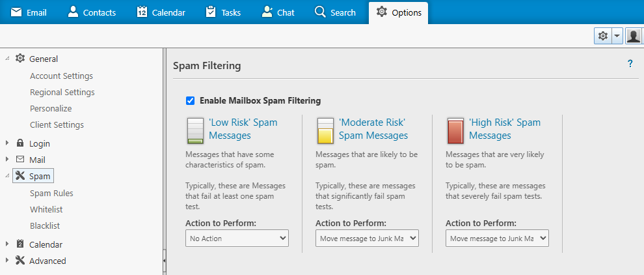Collapse the General tree section
This screenshot has width=644, height=275.
(x=7, y=59)
